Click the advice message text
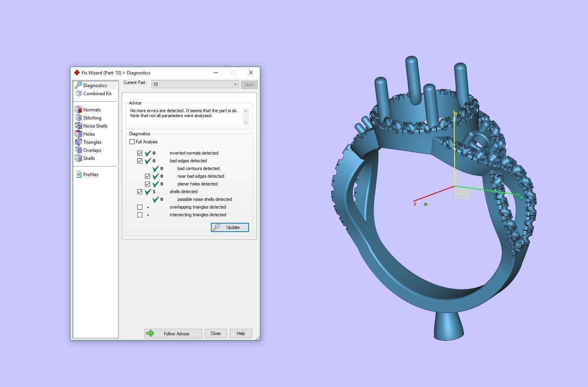This screenshot has height=387, width=588. point(184,113)
